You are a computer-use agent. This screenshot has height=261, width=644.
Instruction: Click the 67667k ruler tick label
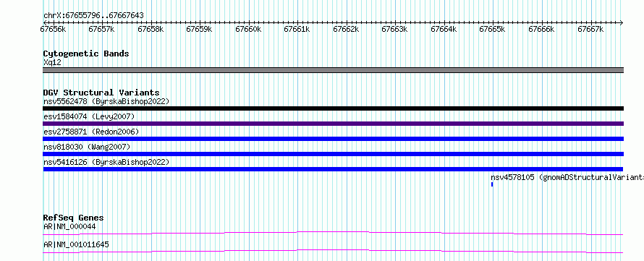(x=590, y=29)
